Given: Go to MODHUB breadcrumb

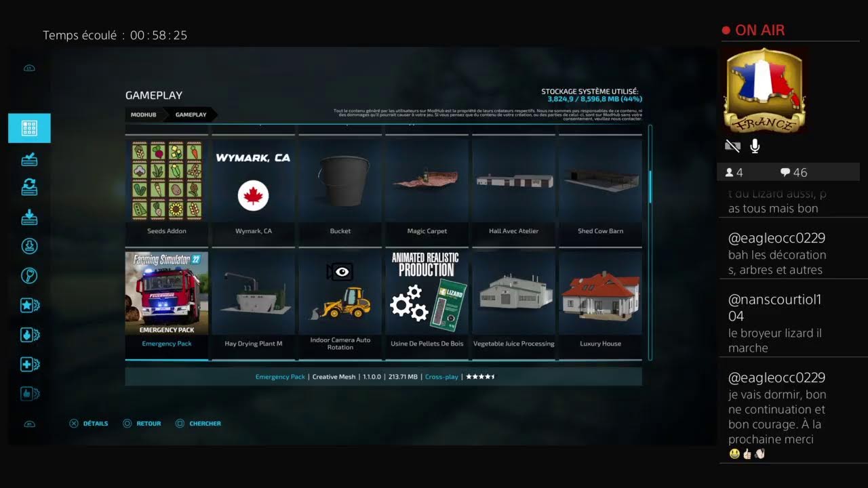Looking at the screenshot, I should click(144, 115).
